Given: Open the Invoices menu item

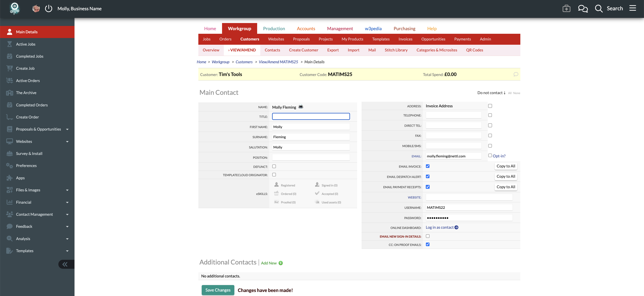Looking at the screenshot, I should coord(405,39).
